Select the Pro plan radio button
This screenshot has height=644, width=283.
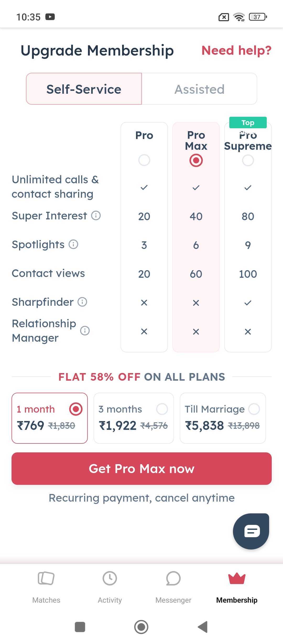pos(144,160)
